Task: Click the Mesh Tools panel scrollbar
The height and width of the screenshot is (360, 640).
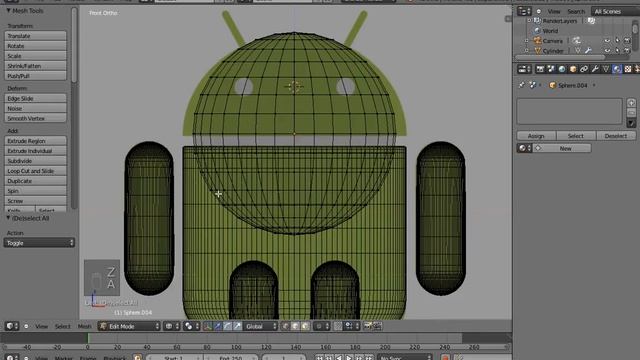Action: 74,45
